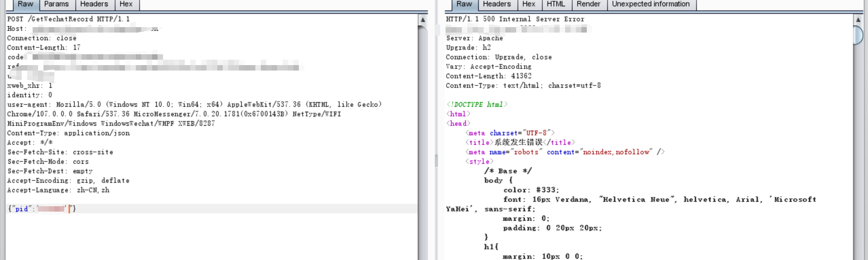Click the 'Content-Type: text/html; charset=utf-8' header

point(523,85)
